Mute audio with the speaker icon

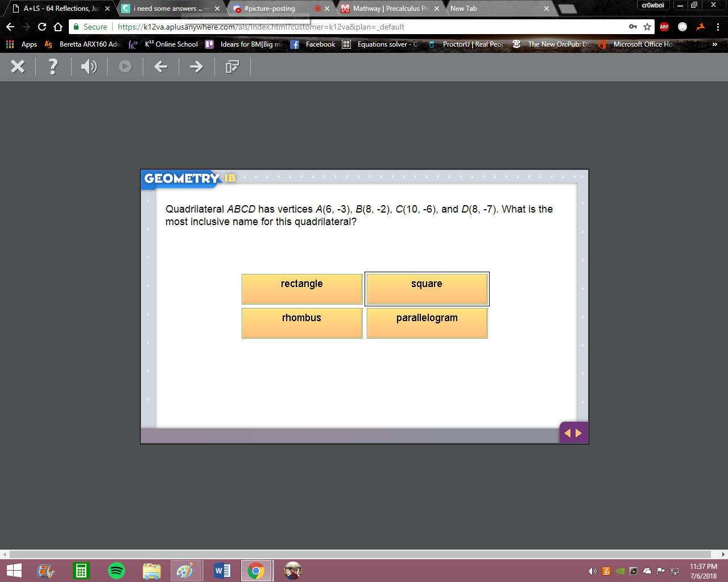pos(89,67)
